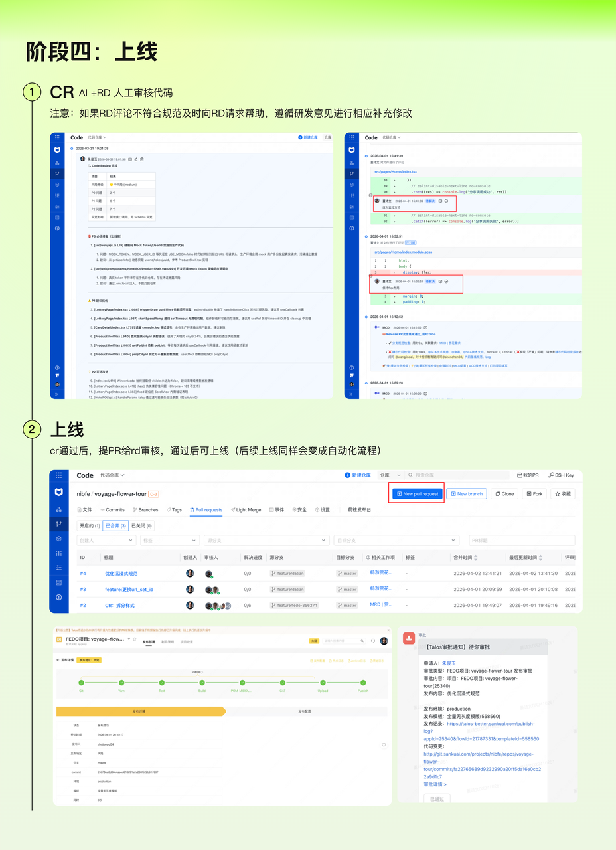Open pull request CR：拆分样式
Image resolution: width=616 pixels, height=850 pixels.
119,605
